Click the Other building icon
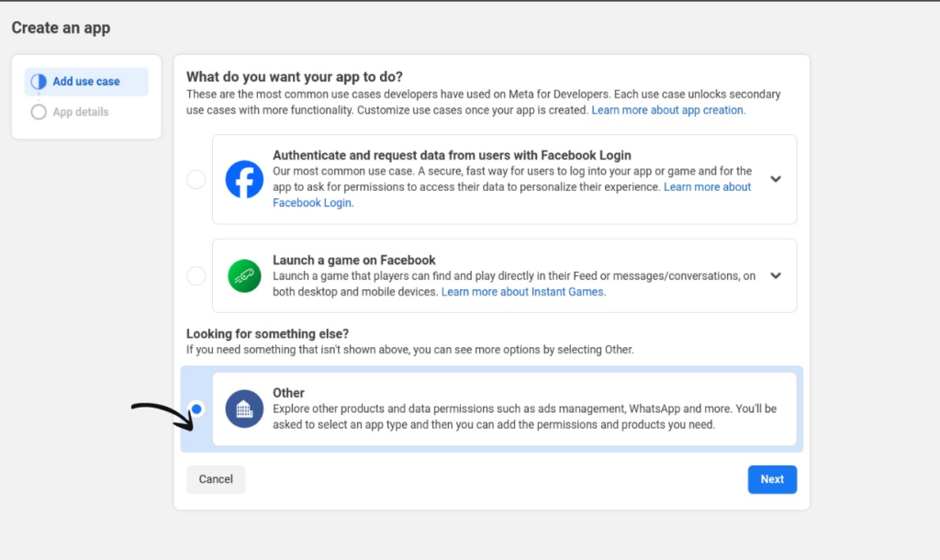 pyautogui.click(x=244, y=409)
